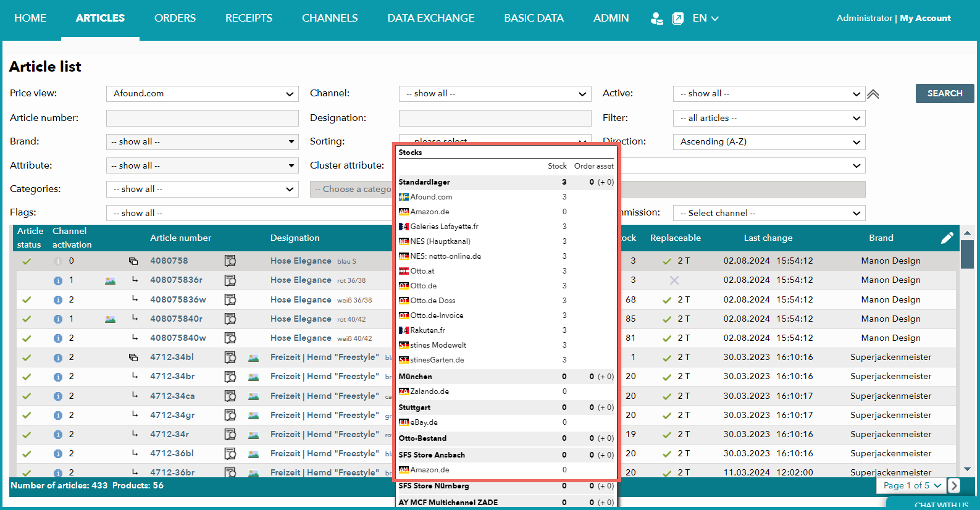Click picture icon next to 4712-34ca designation
The width and height of the screenshot is (980, 510).
coord(253,396)
